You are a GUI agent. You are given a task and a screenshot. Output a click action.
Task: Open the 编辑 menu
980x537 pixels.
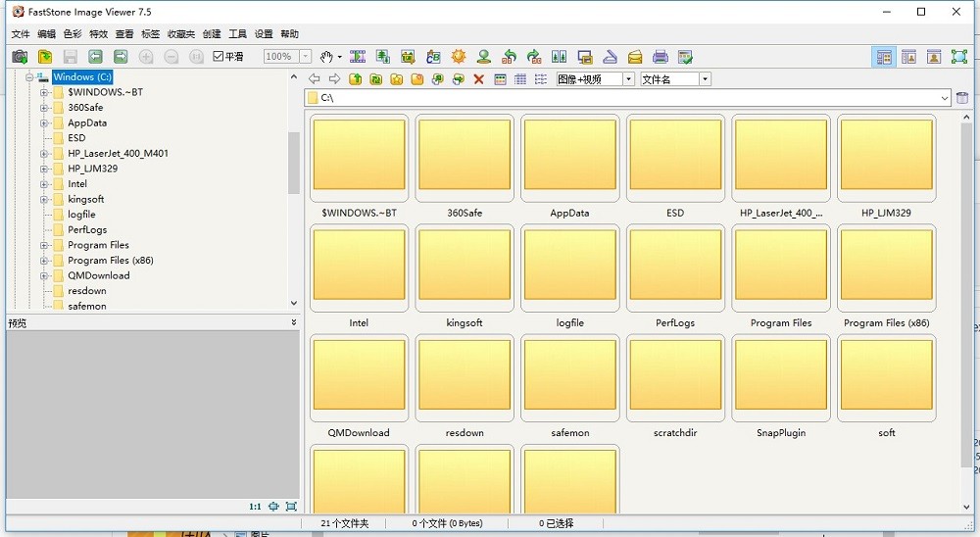pos(46,33)
